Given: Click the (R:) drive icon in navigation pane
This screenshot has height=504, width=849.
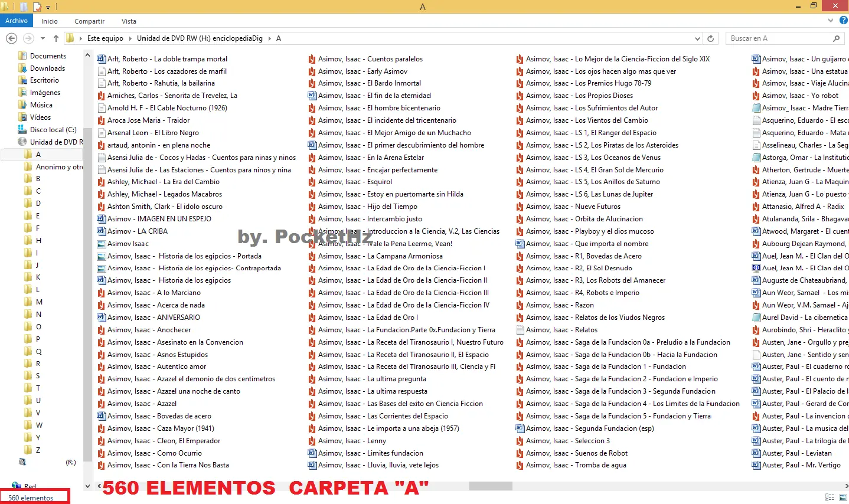Looking at the screenshot, I should tap(22, 462).
